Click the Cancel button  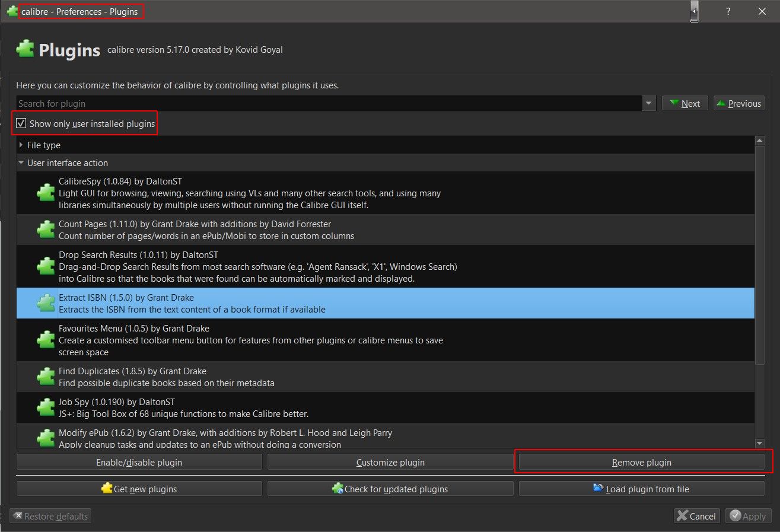coord(697,516)
